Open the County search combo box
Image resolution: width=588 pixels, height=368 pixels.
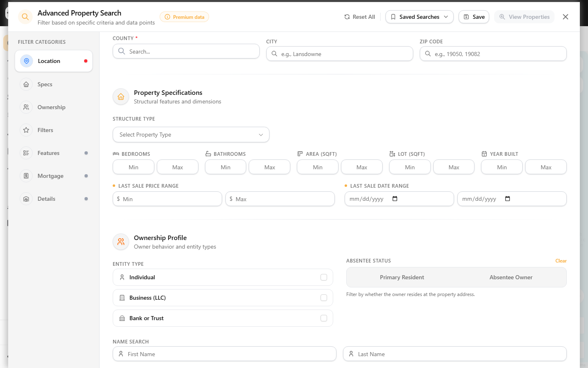186,51
